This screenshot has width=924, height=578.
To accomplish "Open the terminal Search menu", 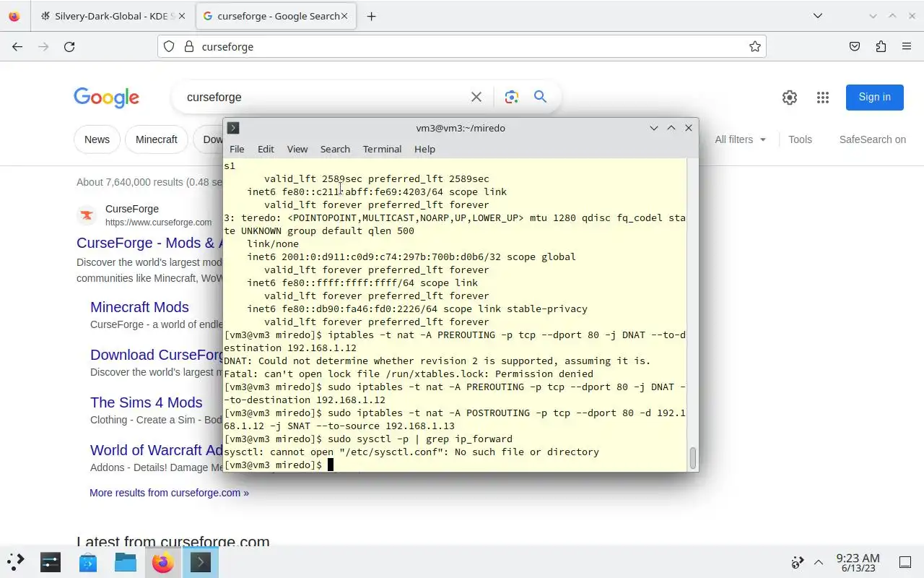I will tap(335, 149).
